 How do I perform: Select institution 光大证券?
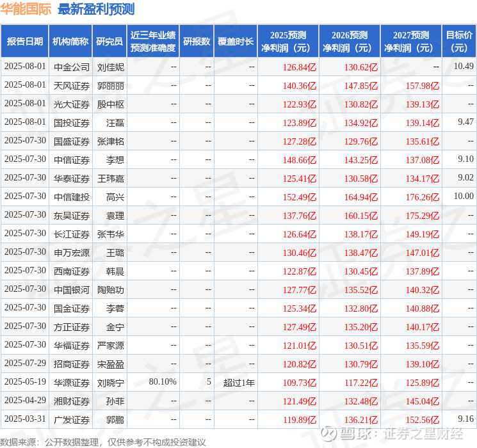click(x=72, y=104)
